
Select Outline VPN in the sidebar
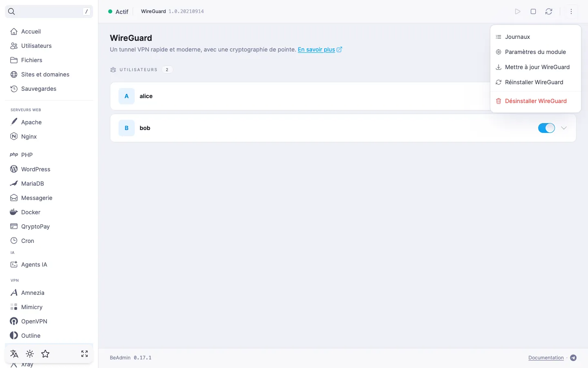[x=49, y=336]
